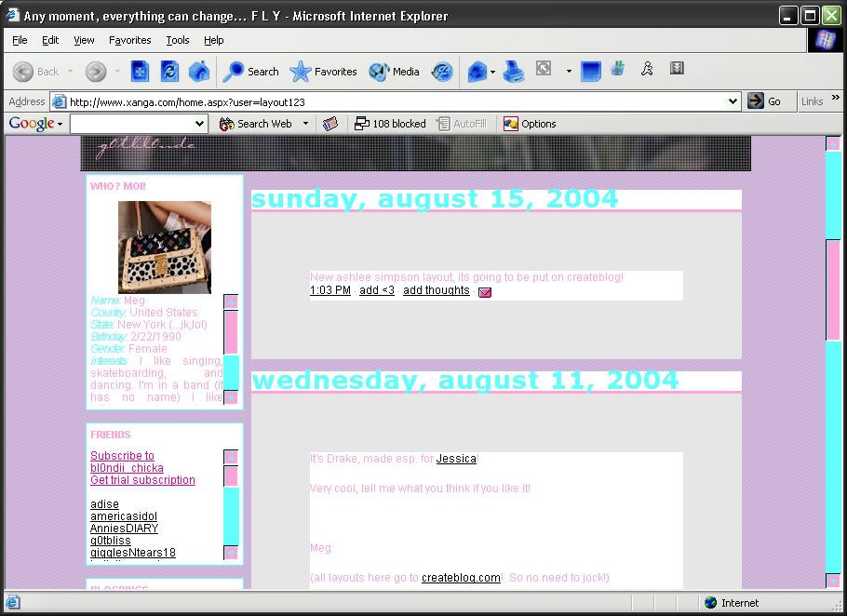Image resolution: width=847 pixels, height=616 pixels.
Task: Open the Favorites star pane
Action: pos(323,72)
